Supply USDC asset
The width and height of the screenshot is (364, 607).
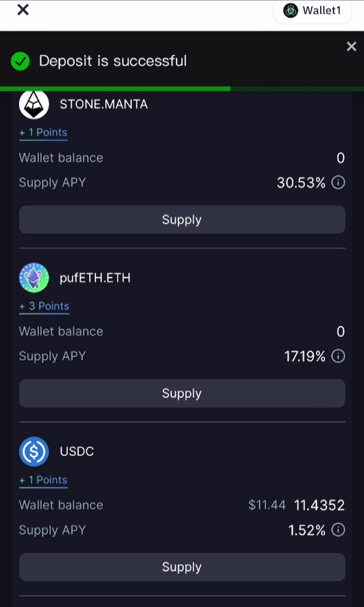coord(182,567)
